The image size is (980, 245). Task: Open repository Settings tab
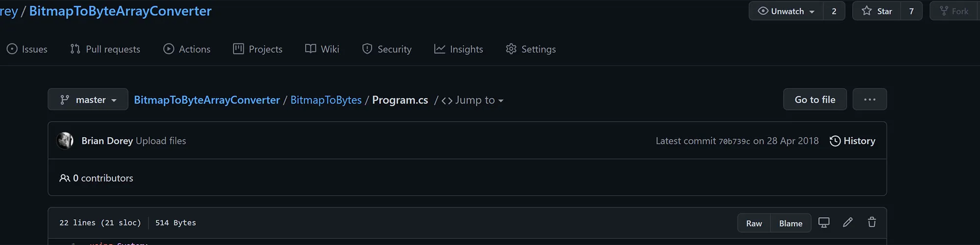click(x=531, y=49)
